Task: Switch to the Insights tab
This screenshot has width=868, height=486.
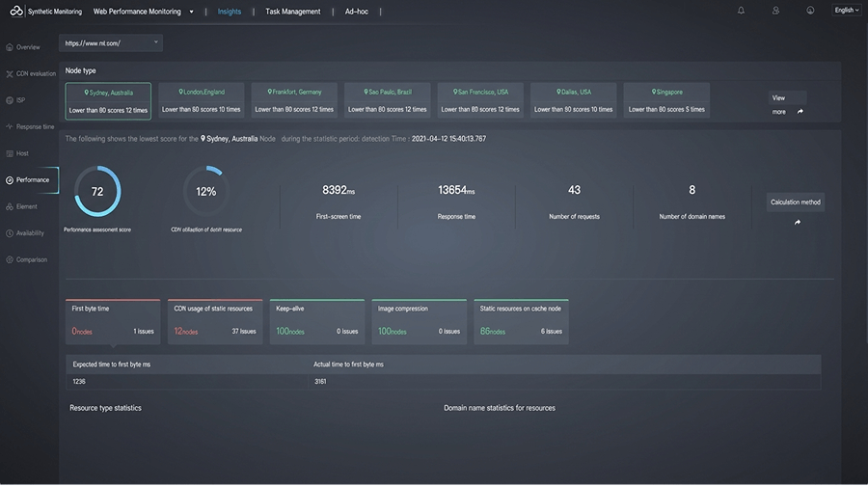Action: [x=230, y=12]
